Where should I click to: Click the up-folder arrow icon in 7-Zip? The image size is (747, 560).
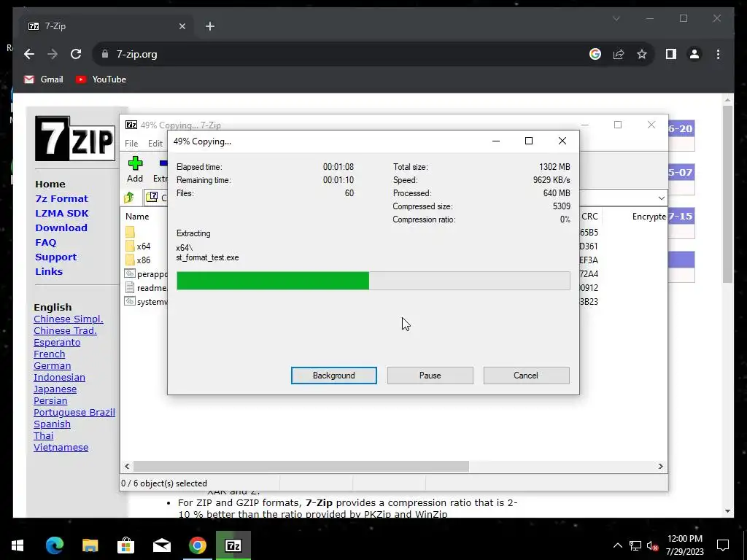(129, 197)
